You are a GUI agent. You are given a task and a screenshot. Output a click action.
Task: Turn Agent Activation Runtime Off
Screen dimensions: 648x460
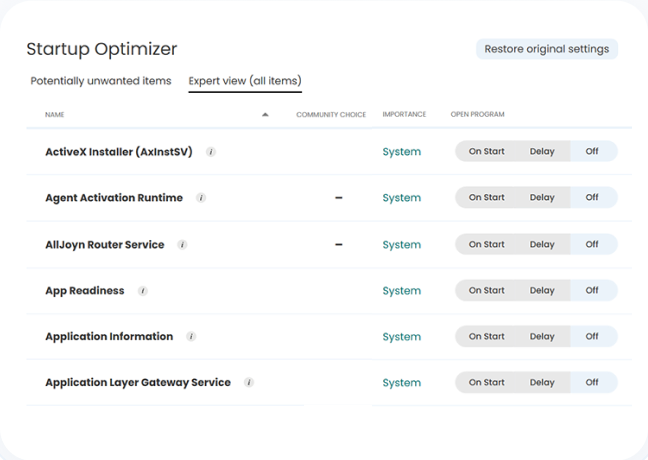[x=592, y=197]
